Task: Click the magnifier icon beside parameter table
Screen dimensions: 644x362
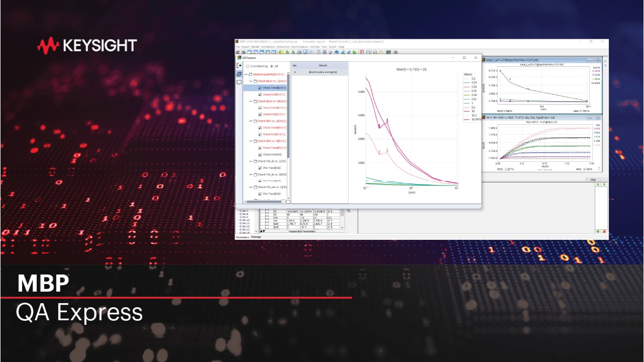Action: pyautogui.click(x=348, y=211)
